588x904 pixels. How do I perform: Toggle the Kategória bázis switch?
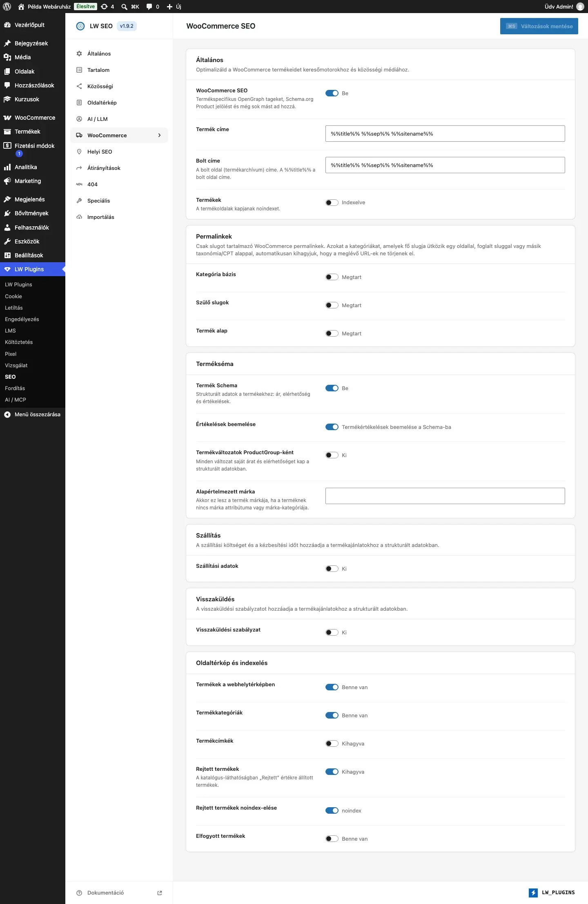point(332,277)
